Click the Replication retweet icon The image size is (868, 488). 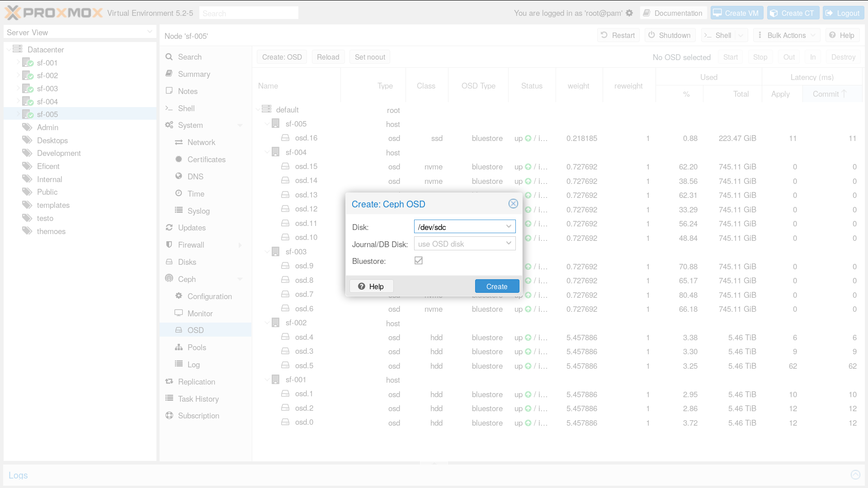169,381
